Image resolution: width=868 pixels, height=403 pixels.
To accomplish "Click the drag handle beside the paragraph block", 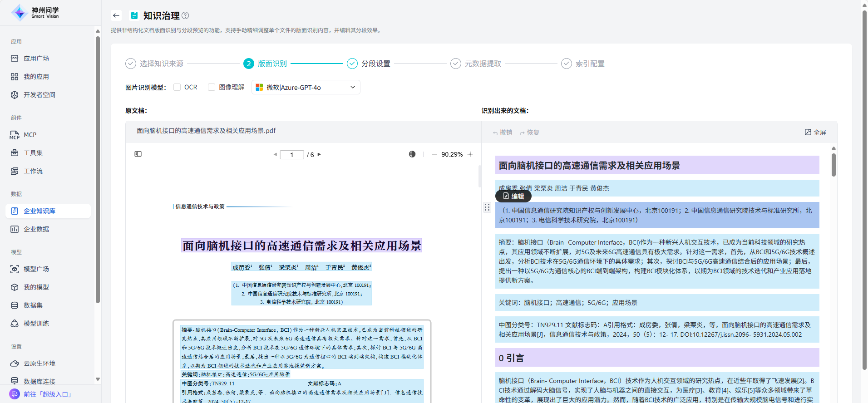I will coord(487,207).
